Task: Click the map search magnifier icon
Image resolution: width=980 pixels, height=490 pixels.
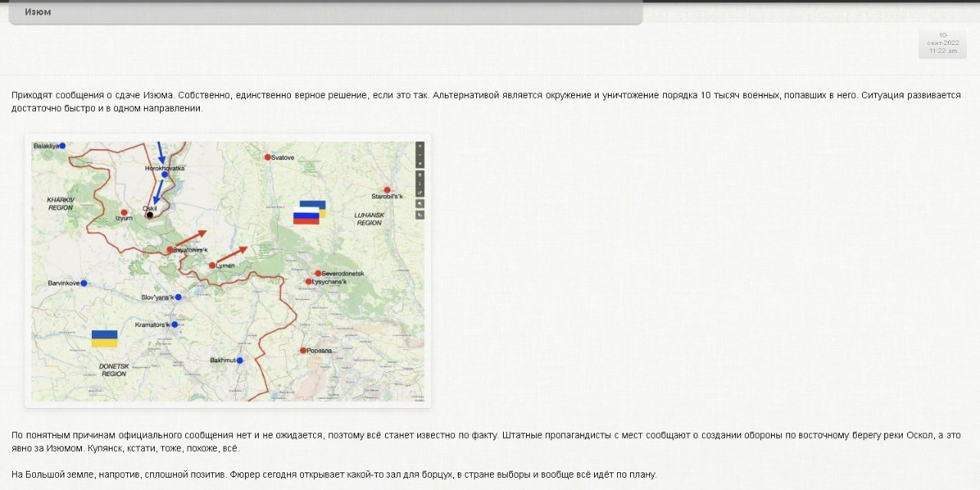Action: [420, 204]
